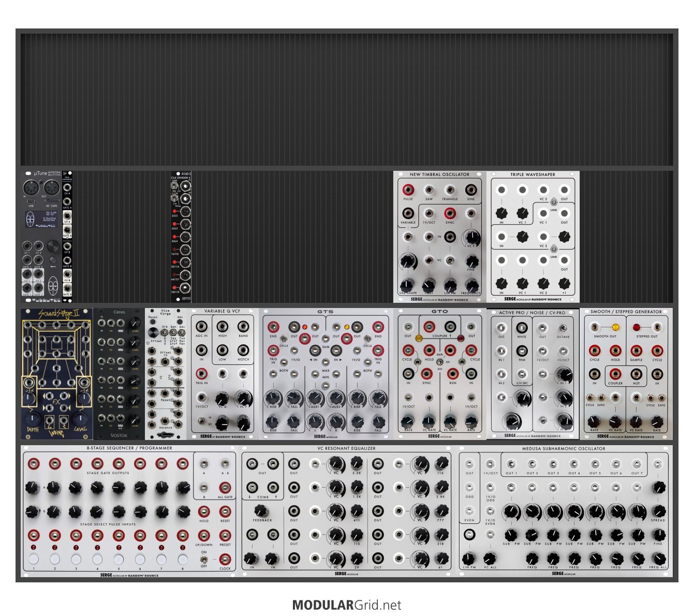Click the GTO SYNC jack
The width and height of the screenshot is (694, 616).
pos(427,374)
